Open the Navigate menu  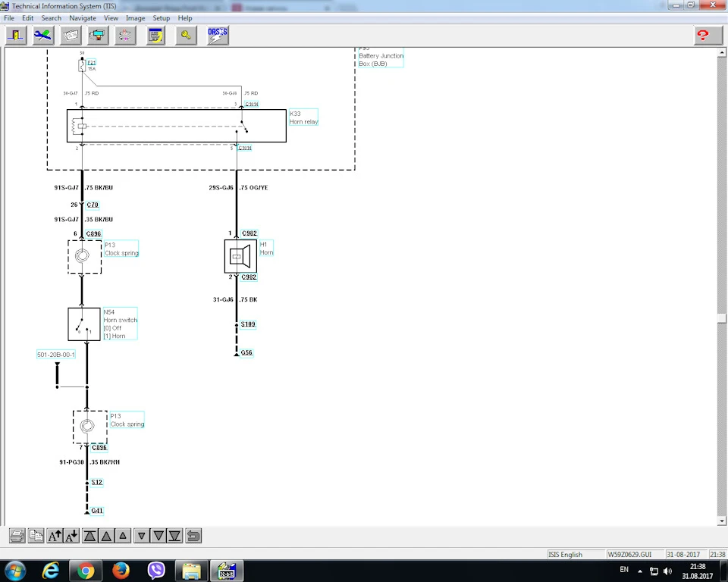(x=83, y=18)
